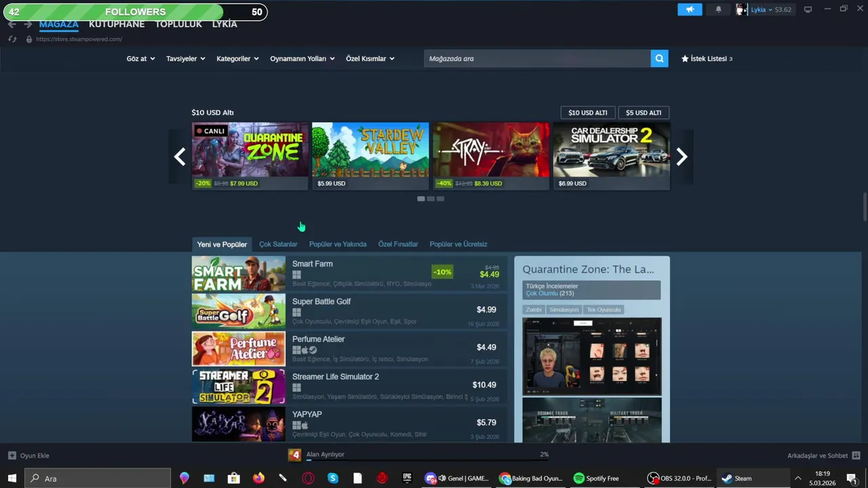
Task: Click the Simülasyon tag in preview panel
Action: point(564,310)
